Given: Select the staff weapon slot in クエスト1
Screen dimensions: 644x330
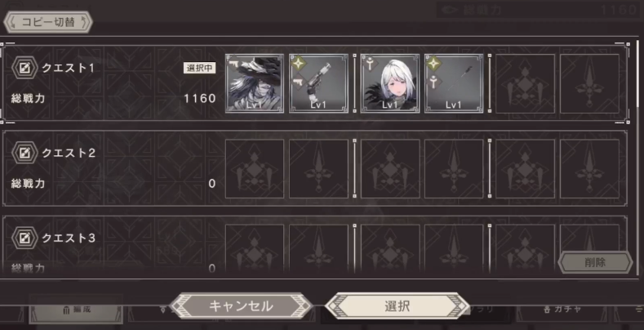Looking at the screenshot, I should [454, 83].
